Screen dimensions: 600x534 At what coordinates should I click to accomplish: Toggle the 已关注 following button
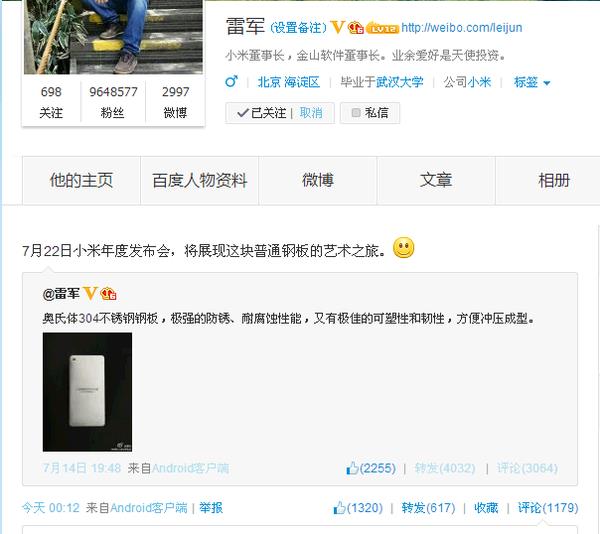point(262,113)
